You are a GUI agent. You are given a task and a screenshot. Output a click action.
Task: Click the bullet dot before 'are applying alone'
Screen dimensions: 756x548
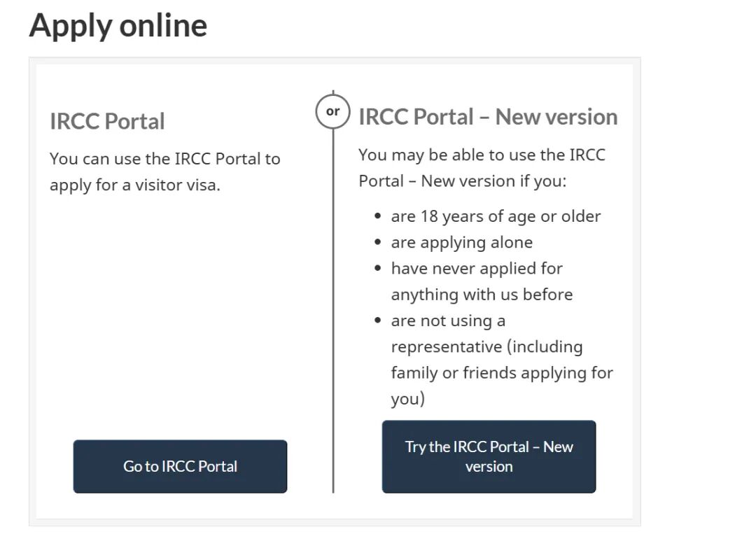378,243
